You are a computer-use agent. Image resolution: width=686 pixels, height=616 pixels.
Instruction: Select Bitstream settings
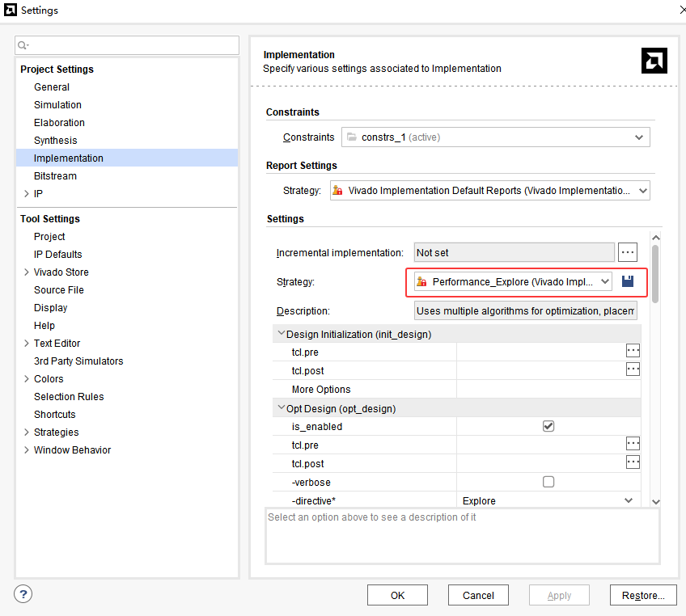[55, 175]
